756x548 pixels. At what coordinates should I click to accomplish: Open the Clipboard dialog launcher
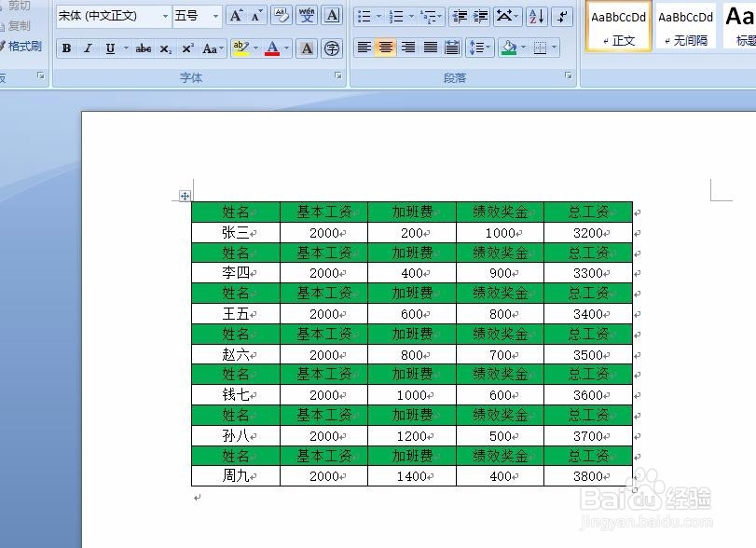tap(40, 75)
